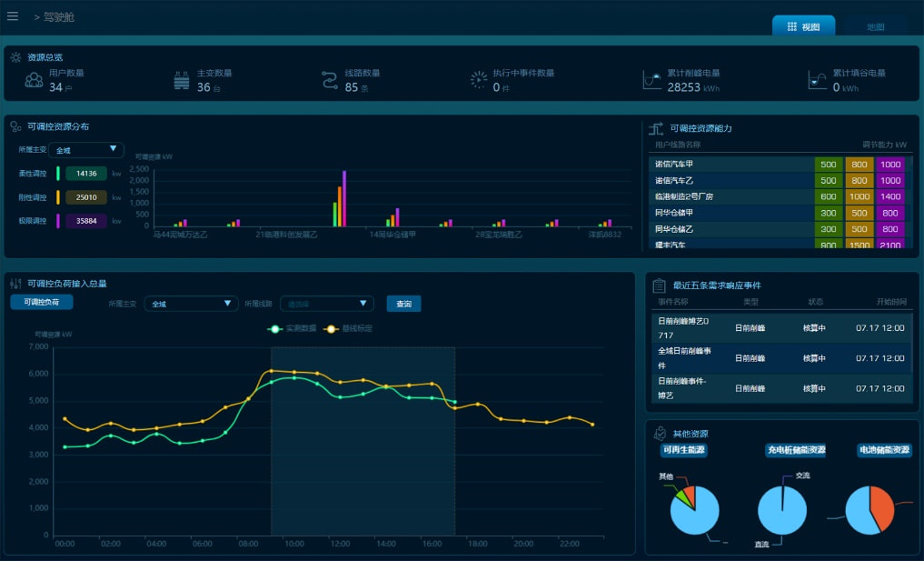Click the 累计削峰电量 chart icon

[x=651, y=80]
